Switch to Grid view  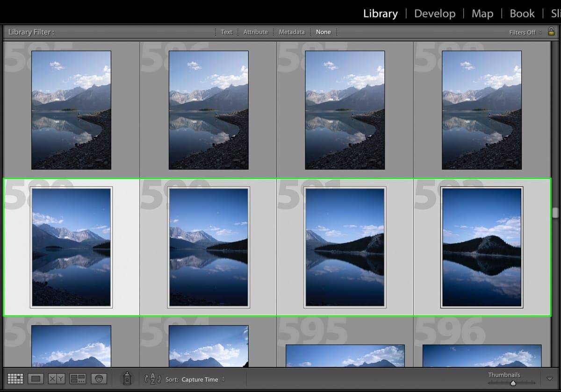[x=15, y=379]
